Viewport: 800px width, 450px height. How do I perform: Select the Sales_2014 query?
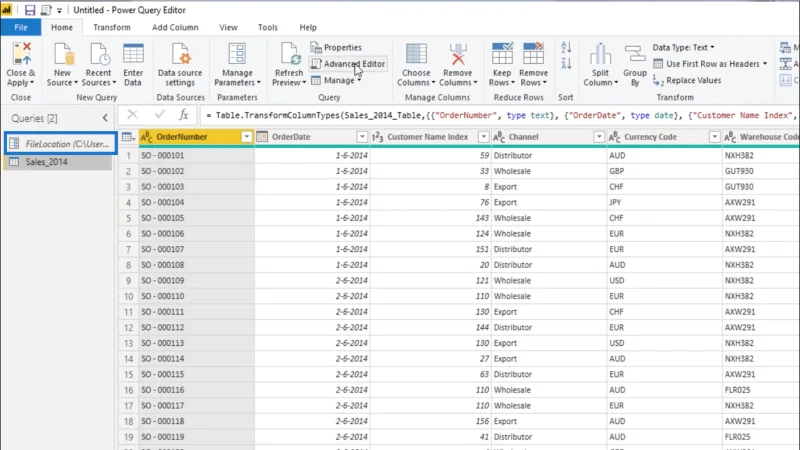coord(58,162)
